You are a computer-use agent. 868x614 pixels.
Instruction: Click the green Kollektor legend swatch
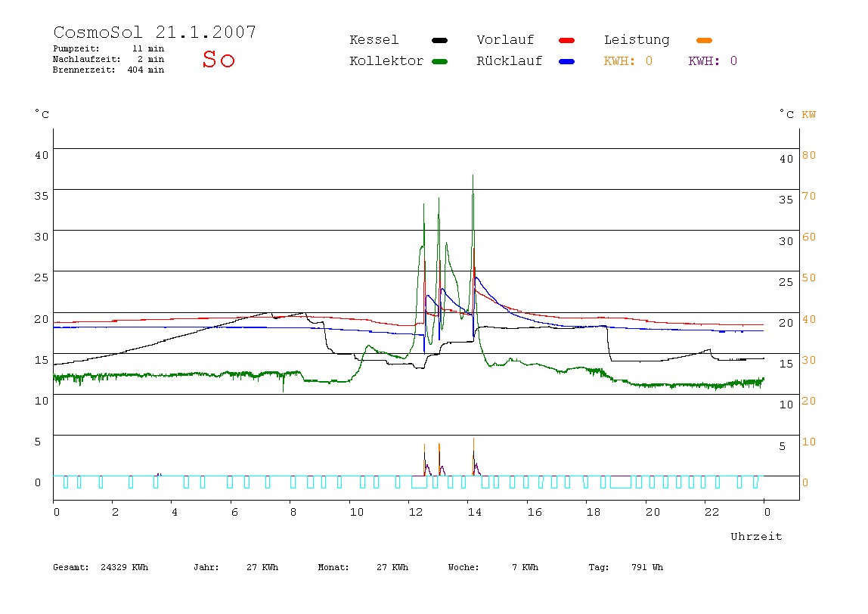click(x=439, y=61)
